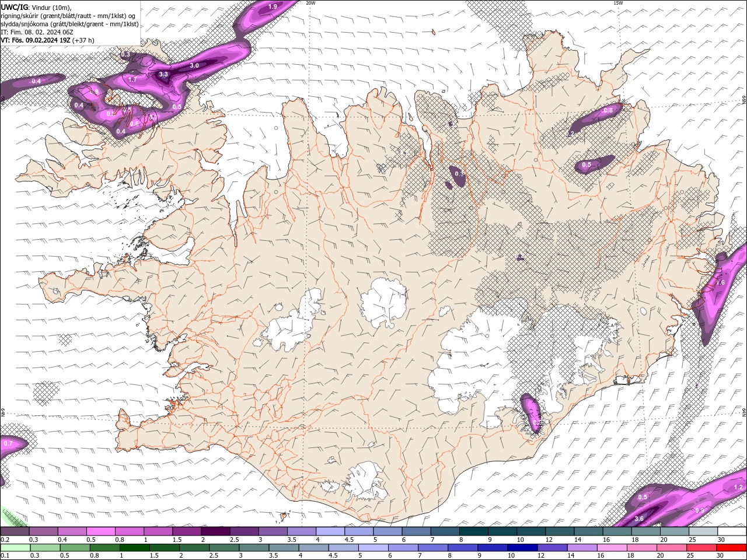Click the 'IT: Fim. 08. 02. 2024 06Z' line

pyautogui.click(x=37, y=32)
